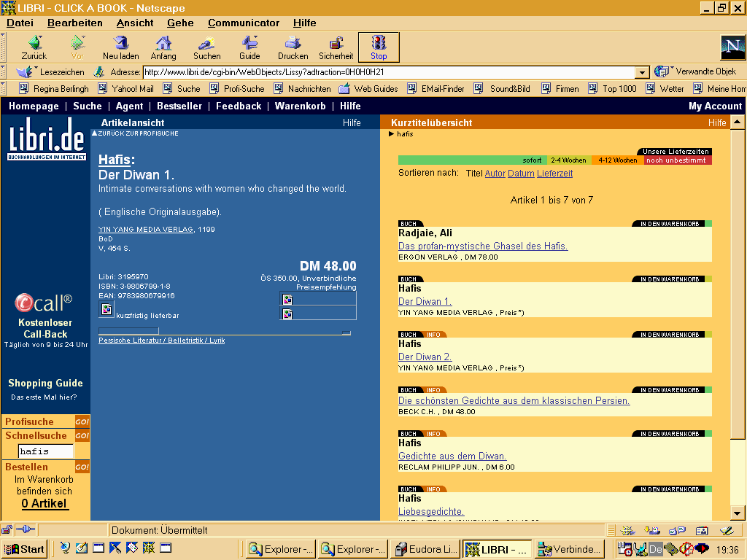
Task: Open the Gehe menu
Action: [x=180, y=23]
